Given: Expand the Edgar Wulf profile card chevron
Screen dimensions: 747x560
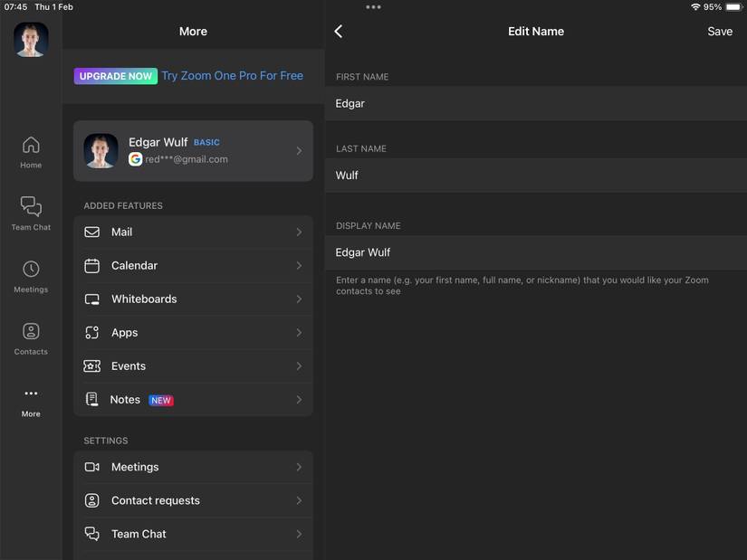Looking at the screenshot, I should [299, 151].
